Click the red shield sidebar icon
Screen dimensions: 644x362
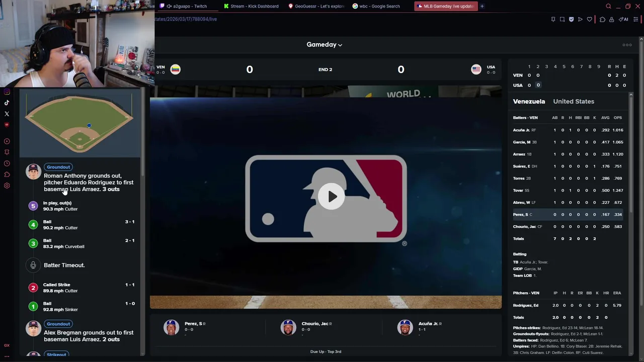[7, 125]
